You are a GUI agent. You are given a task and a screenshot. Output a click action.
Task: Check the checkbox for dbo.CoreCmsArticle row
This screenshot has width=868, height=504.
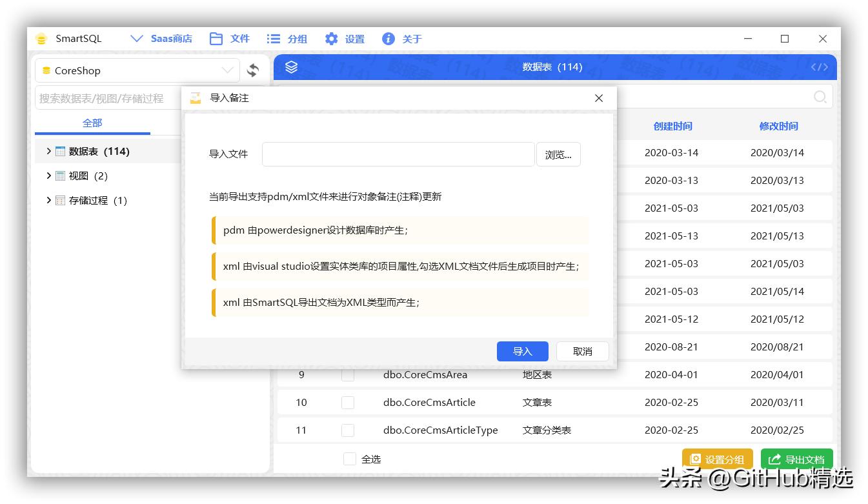tap(348, 402)
